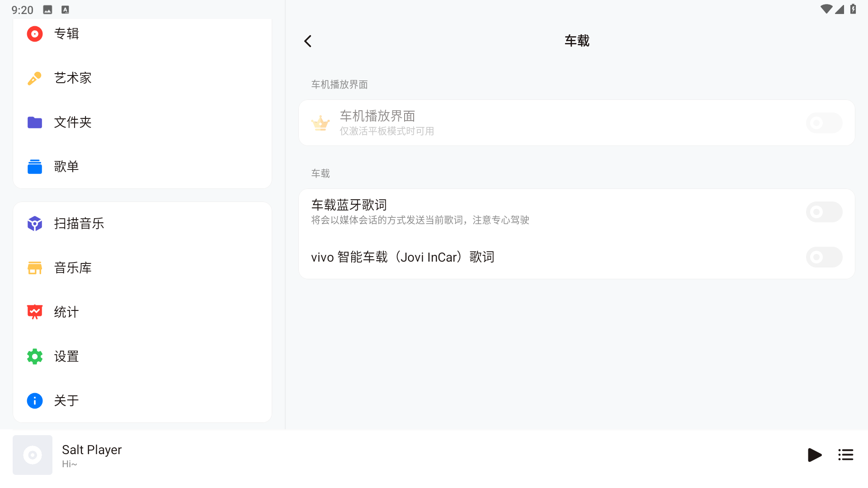Select the 统计 statistics entry
Screen dimensions: 868x488
[x=66, y=311]
